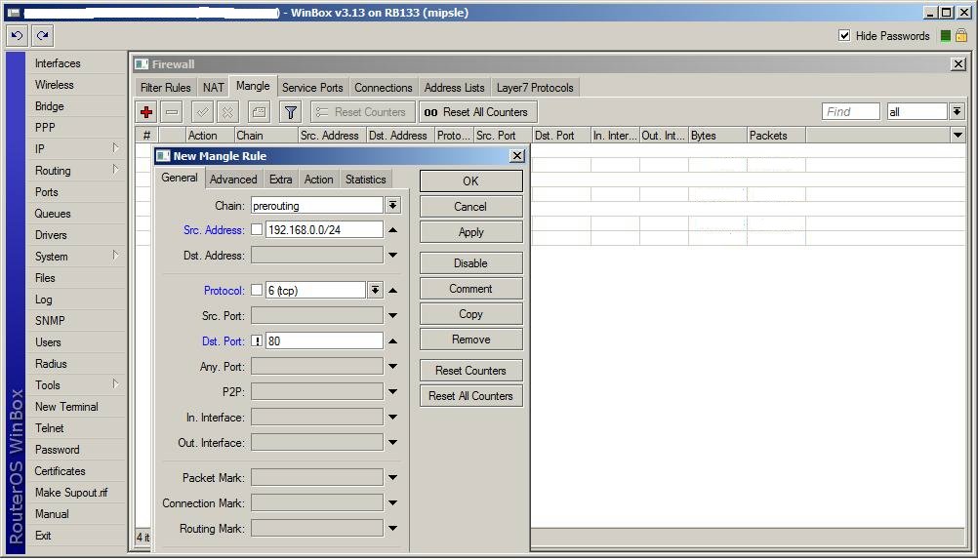The width and height of the screenshot is (978, 560).
Task: Click the Remove button
Action: 470,340
